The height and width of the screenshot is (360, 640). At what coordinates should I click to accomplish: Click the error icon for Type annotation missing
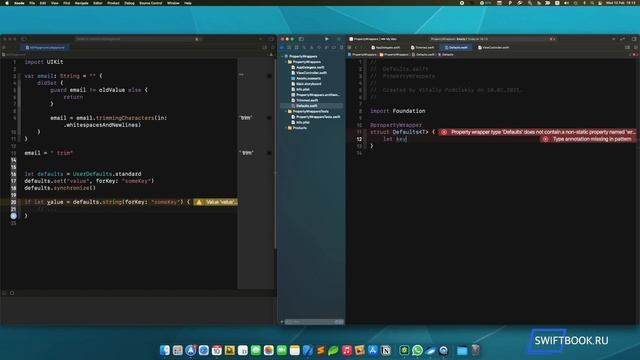pos(545,139)
